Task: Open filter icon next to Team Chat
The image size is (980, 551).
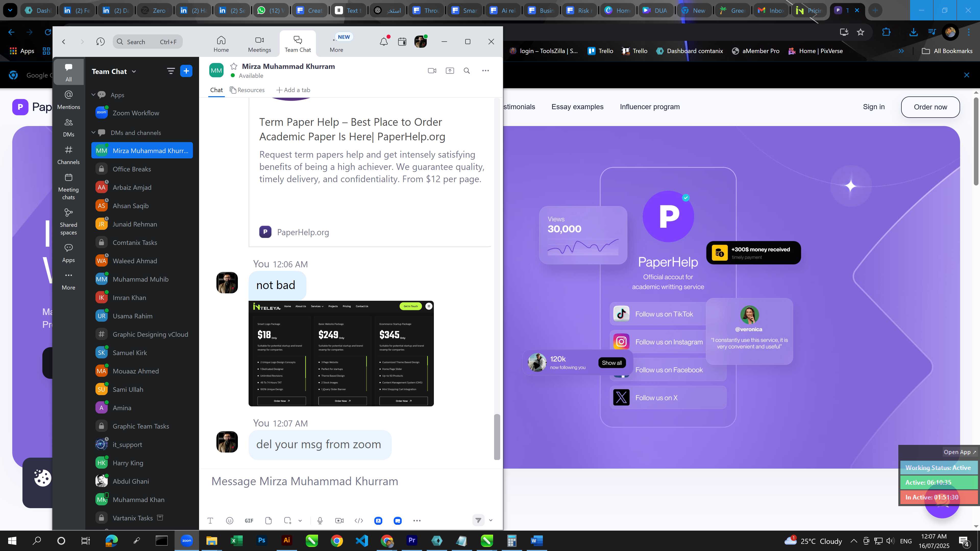Action: tap(171, 71)
